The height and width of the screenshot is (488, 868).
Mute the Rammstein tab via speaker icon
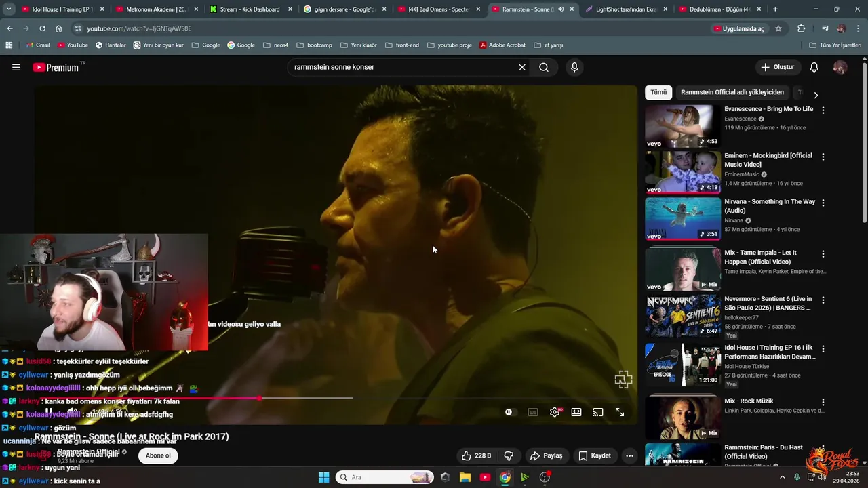tap(560, 9)
